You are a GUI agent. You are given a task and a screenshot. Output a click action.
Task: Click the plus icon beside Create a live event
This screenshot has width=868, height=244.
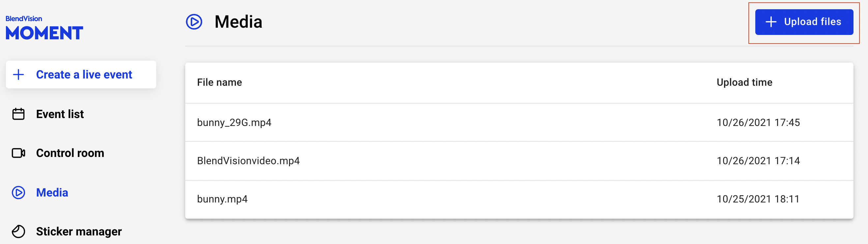tap(18, 75)
